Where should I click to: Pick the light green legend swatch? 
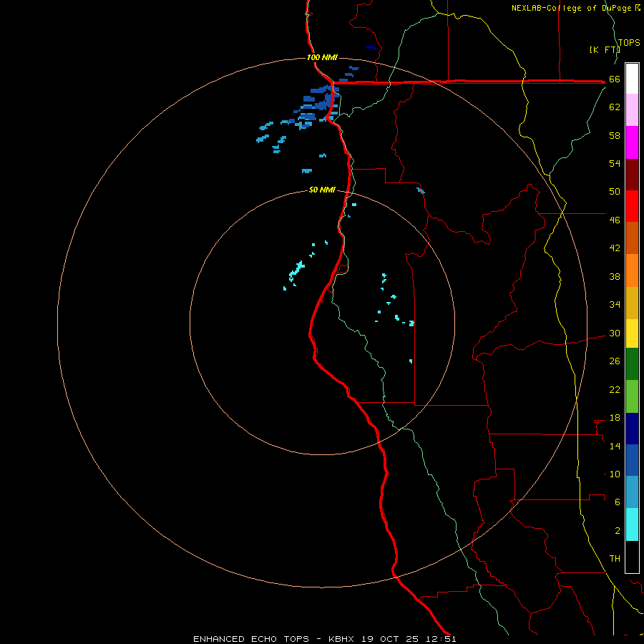[x=632, y=396]
